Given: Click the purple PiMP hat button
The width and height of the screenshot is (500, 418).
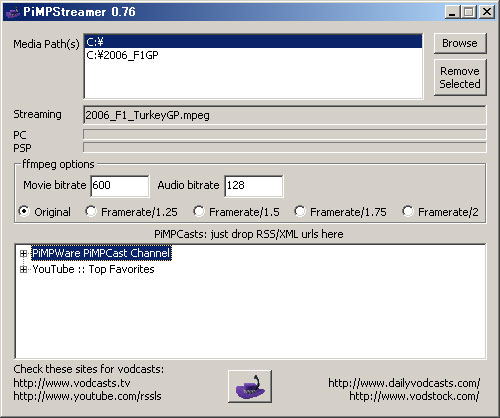Looking at the screenshot, I should [250, 386].
